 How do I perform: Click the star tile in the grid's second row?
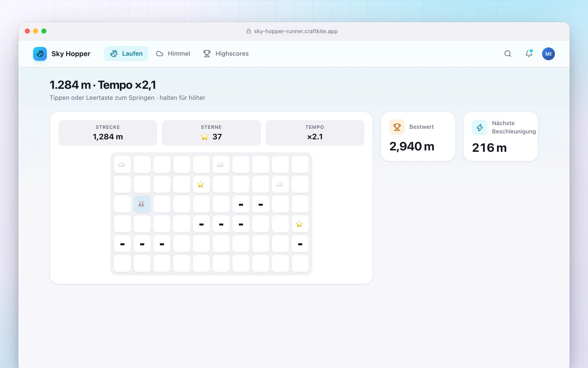tap(201, 184)
